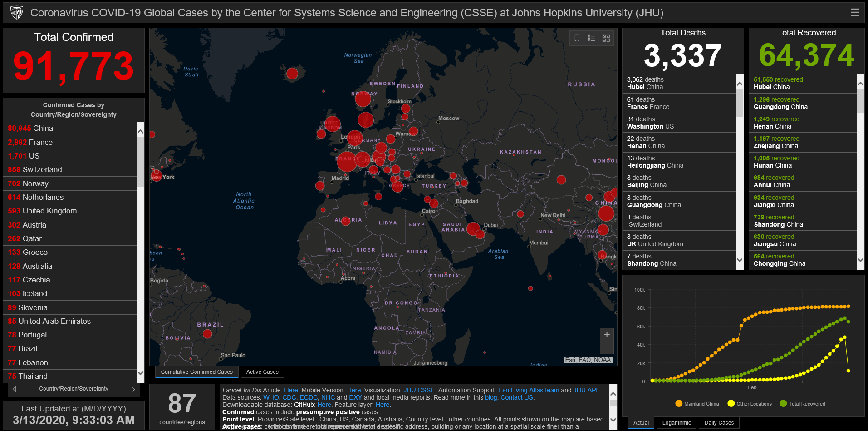
Task: Open the WHO data source link
Action: pos(271,397)
